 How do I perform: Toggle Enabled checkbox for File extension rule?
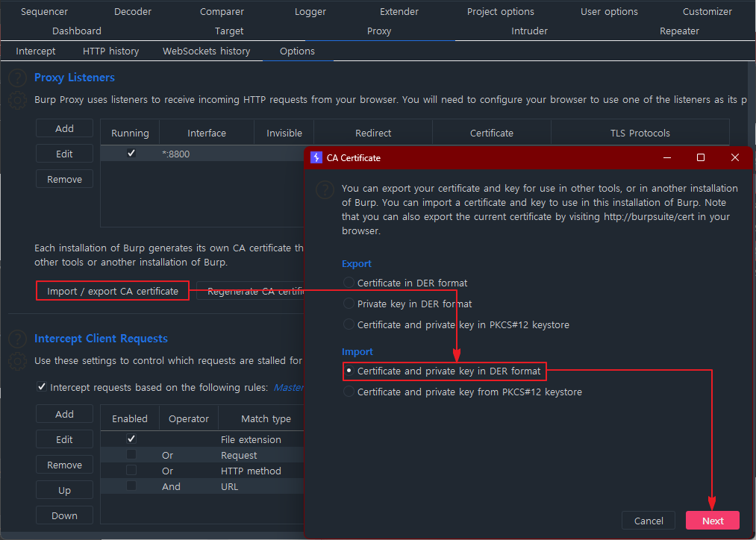coord(131,439)
